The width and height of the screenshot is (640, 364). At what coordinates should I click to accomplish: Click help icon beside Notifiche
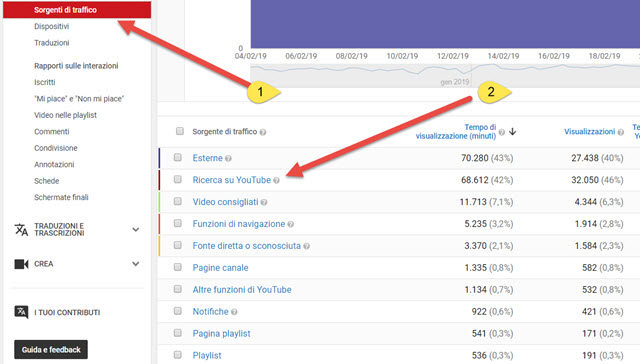[x=234, y=312]
